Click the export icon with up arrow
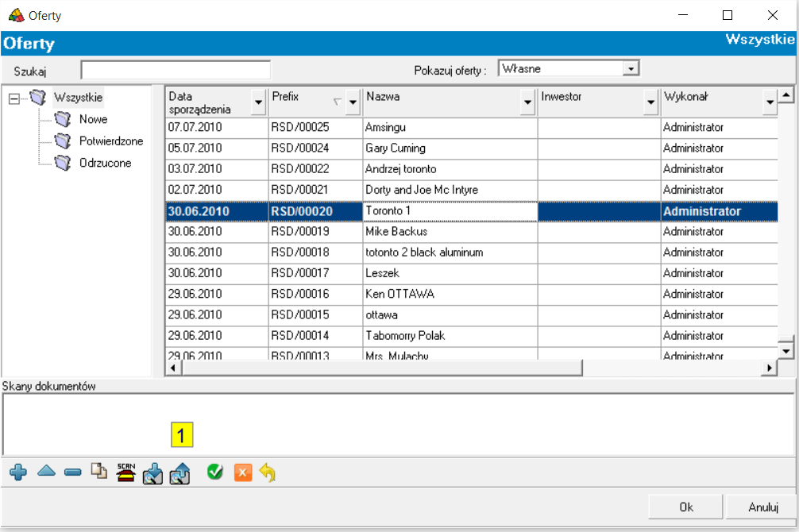Screen dimensions: 799x532 (179, 473)
